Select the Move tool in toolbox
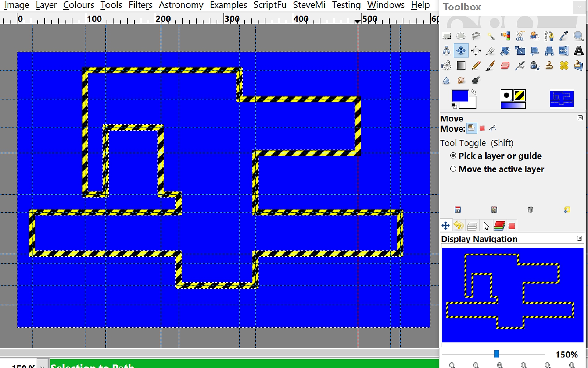The image size is (588, 368). tap(461, 51)
